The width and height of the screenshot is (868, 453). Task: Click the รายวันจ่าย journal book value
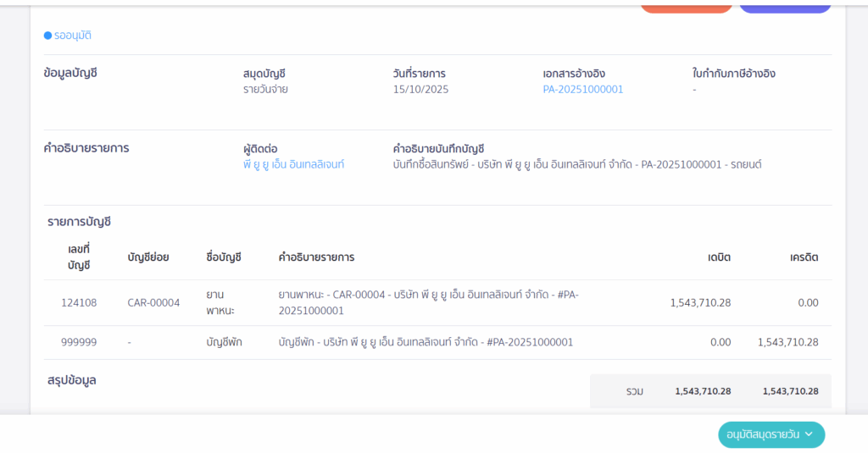pos(265,89)
